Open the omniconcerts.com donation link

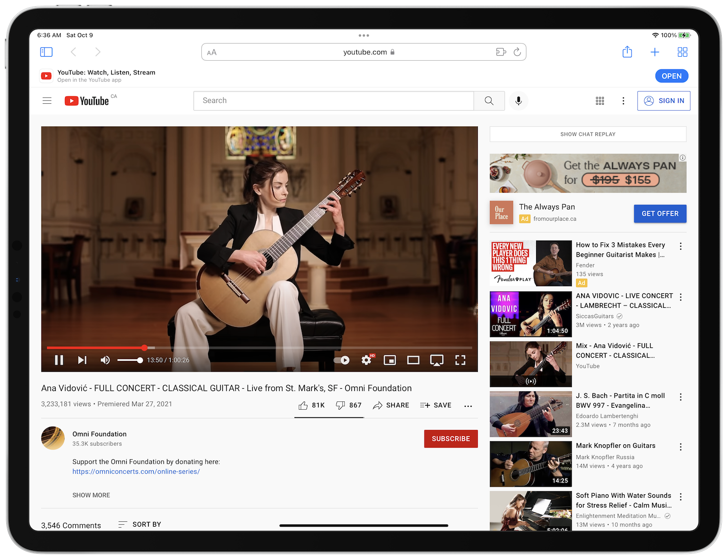(x=136, y=472)
